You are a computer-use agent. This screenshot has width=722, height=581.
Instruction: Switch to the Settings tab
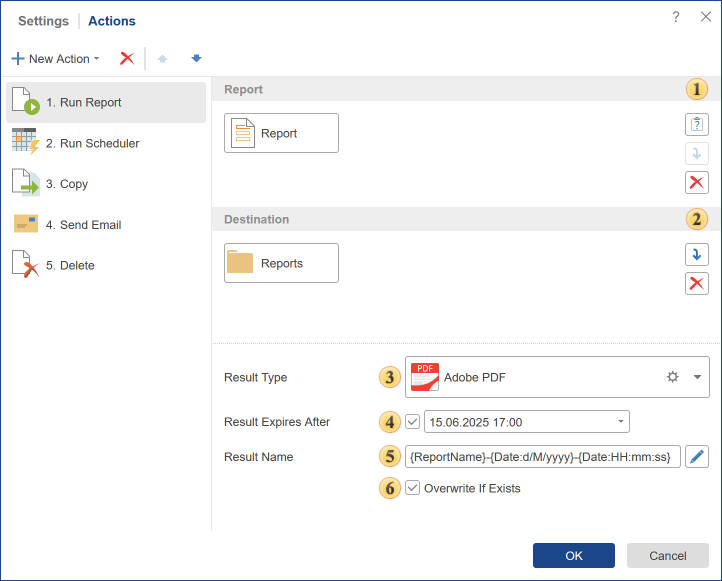click(x=44, y=21)
